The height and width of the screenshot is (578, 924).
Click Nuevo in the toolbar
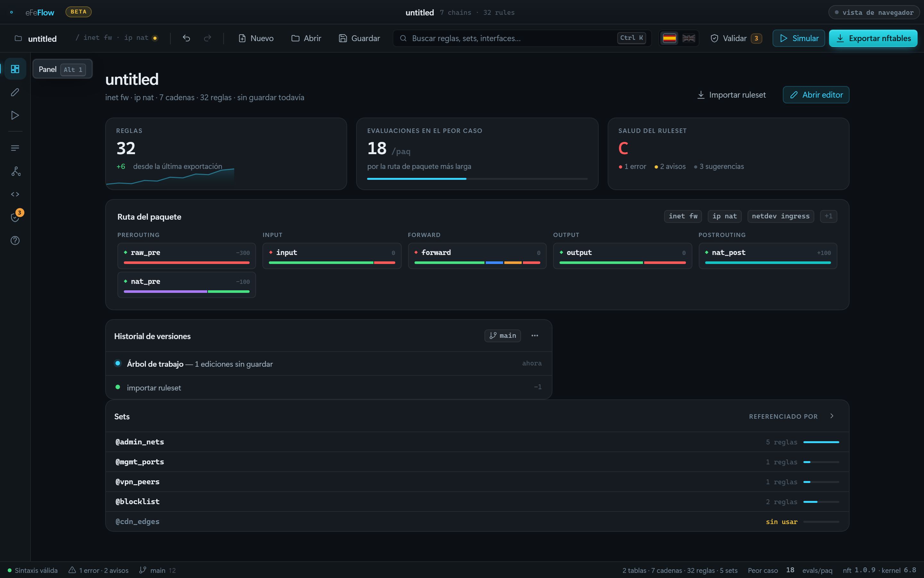point(256,38)
